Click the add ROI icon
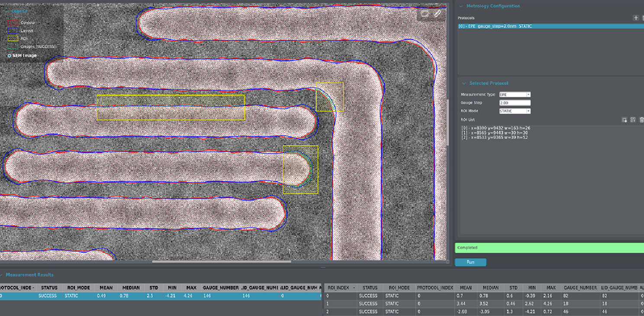Image resolution: width=644 pixels, height=316 pixels. 624,120
